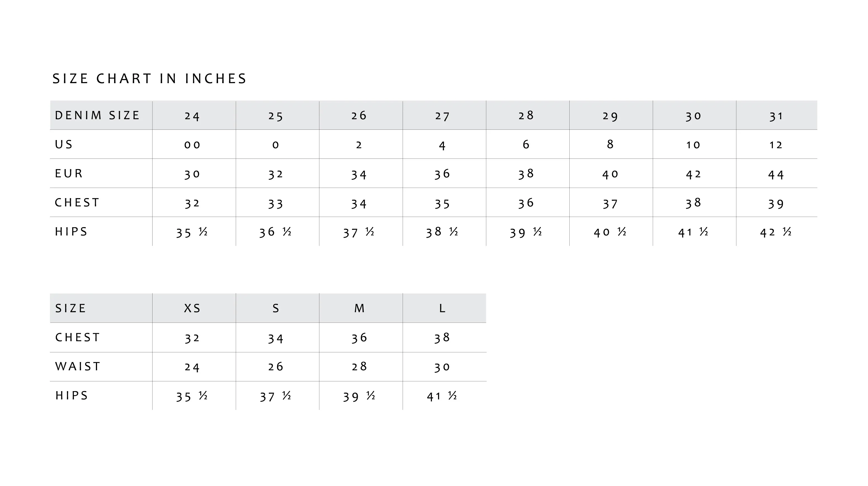The height and width of the screenshot is (486, 868).
Task: Select the XS size header
Action: 192,308
